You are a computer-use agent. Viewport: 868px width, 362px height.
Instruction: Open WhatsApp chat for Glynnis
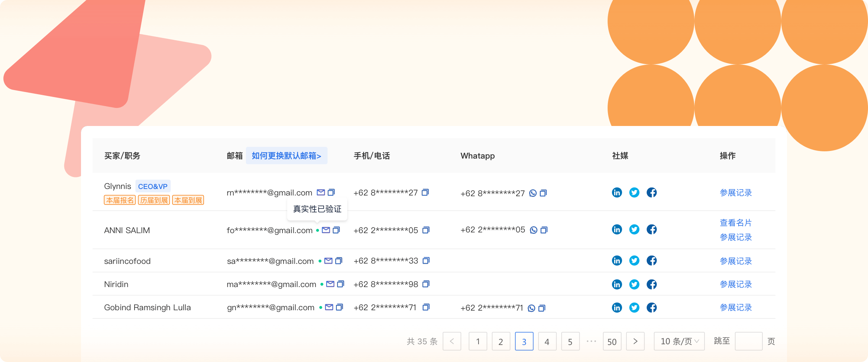[x=533, y=193]
